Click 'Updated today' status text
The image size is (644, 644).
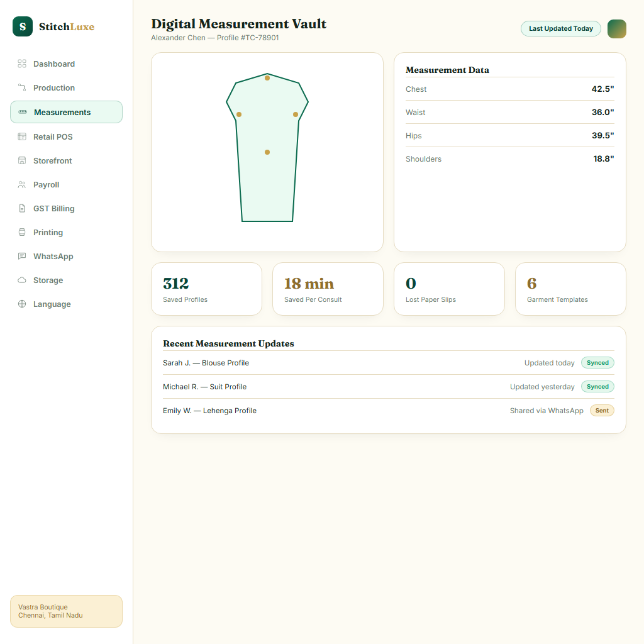pos(549,363)
